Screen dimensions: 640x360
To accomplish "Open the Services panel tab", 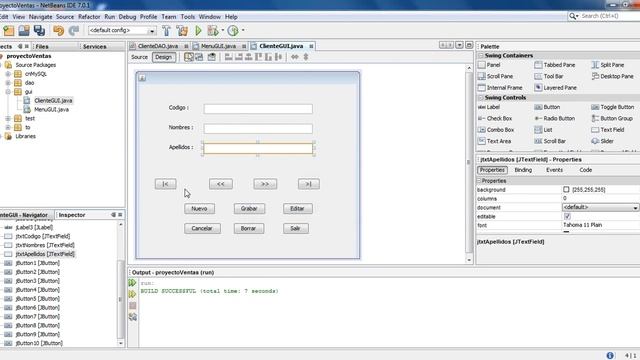I will 94,47.
